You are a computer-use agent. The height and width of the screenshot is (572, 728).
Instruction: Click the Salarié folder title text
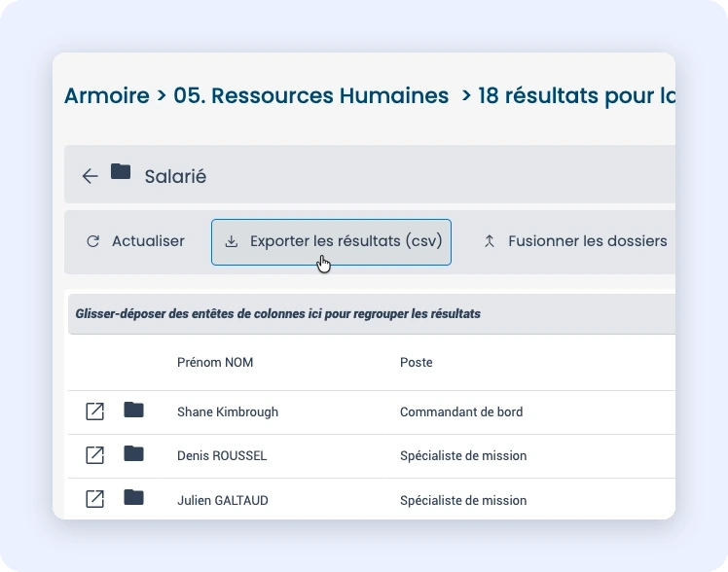tap(175, 177)
